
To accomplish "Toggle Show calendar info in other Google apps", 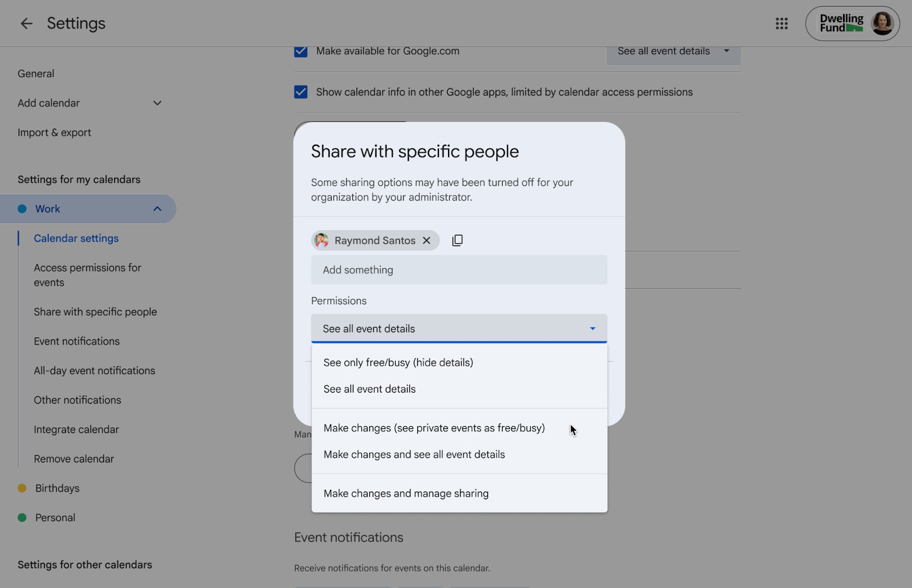I will [x=300, y=92].
